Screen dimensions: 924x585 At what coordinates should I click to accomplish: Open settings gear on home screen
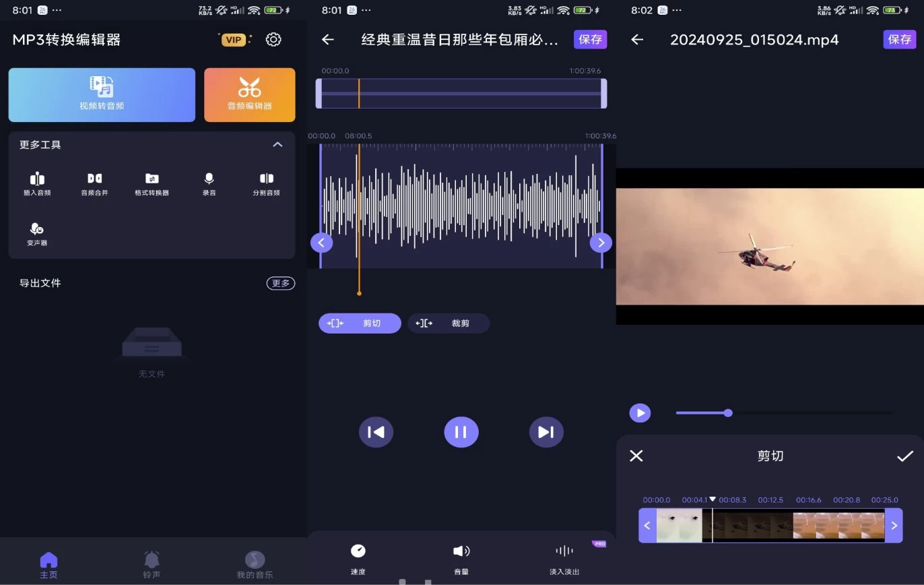click(273, 40)
